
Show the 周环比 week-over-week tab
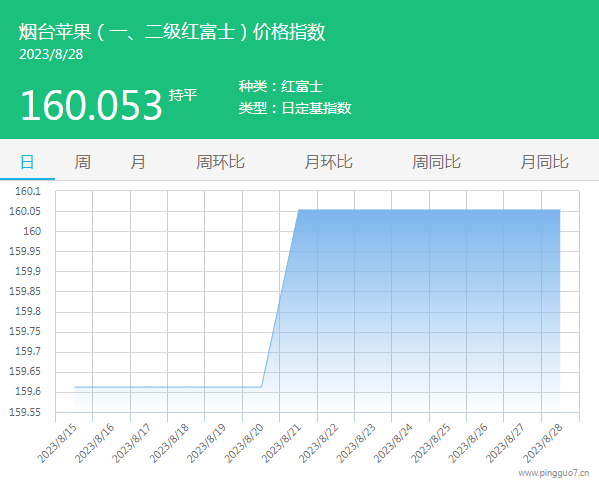coord(220,162)
